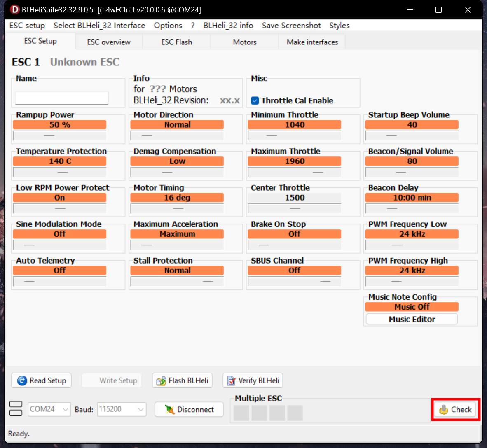
Task: Click the Center Throttle 1500 value
Action: [295, 198]
